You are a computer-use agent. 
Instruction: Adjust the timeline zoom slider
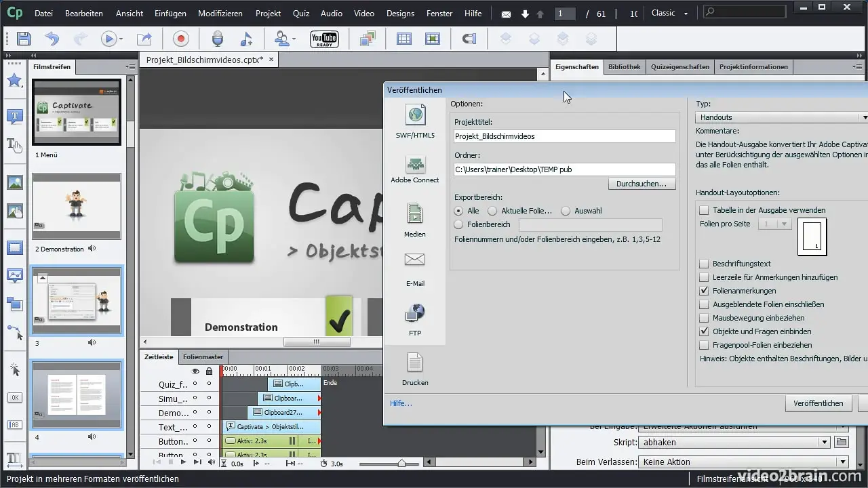pos(401,464)
